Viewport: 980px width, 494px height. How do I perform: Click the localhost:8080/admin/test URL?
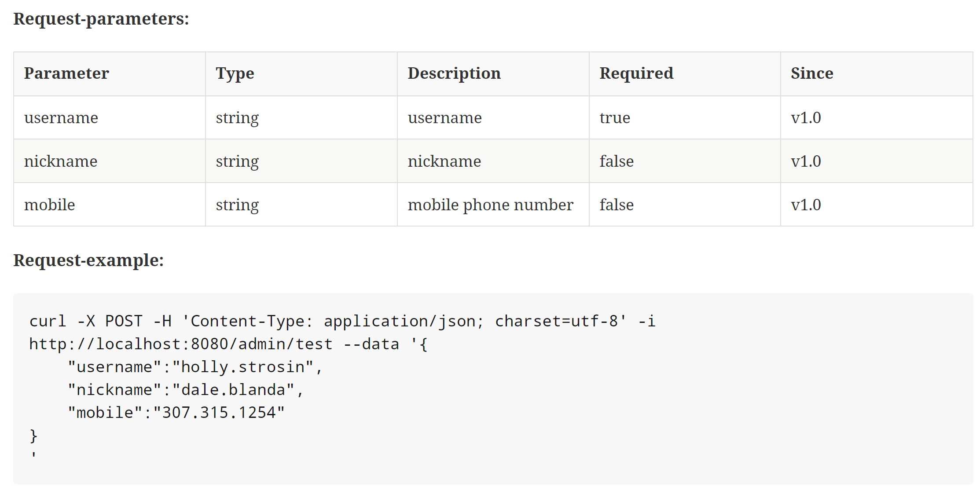pyautogui.click(x=180, y=344)
